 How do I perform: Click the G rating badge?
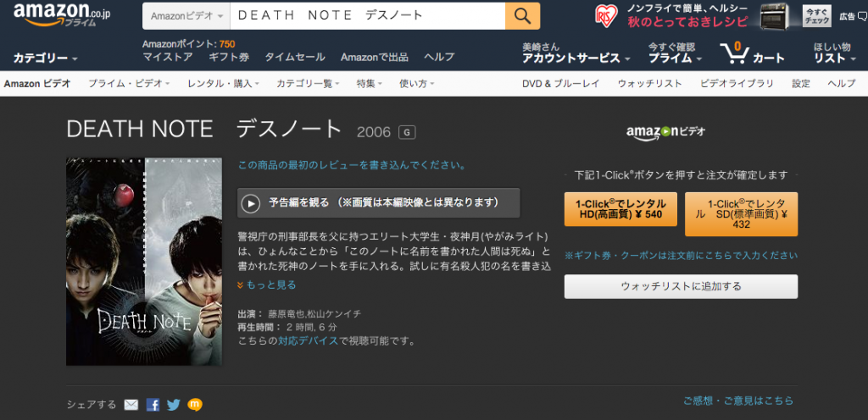click(407, 132)
